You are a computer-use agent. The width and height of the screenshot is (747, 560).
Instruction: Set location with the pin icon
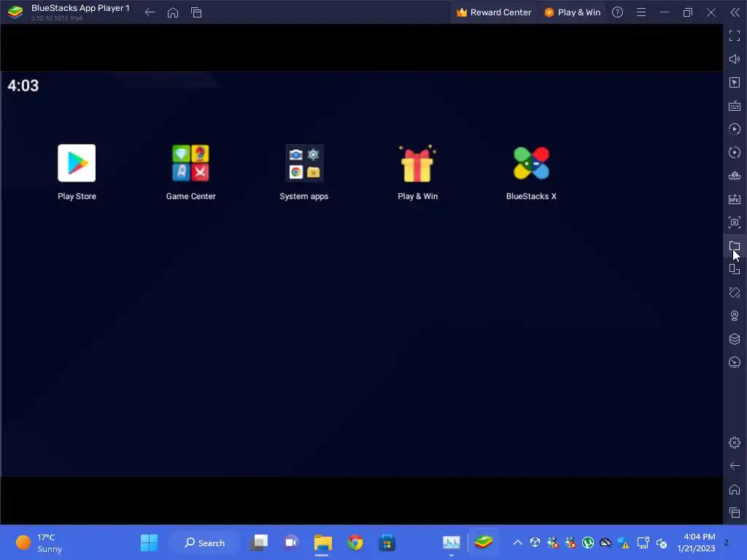(735, 316)
